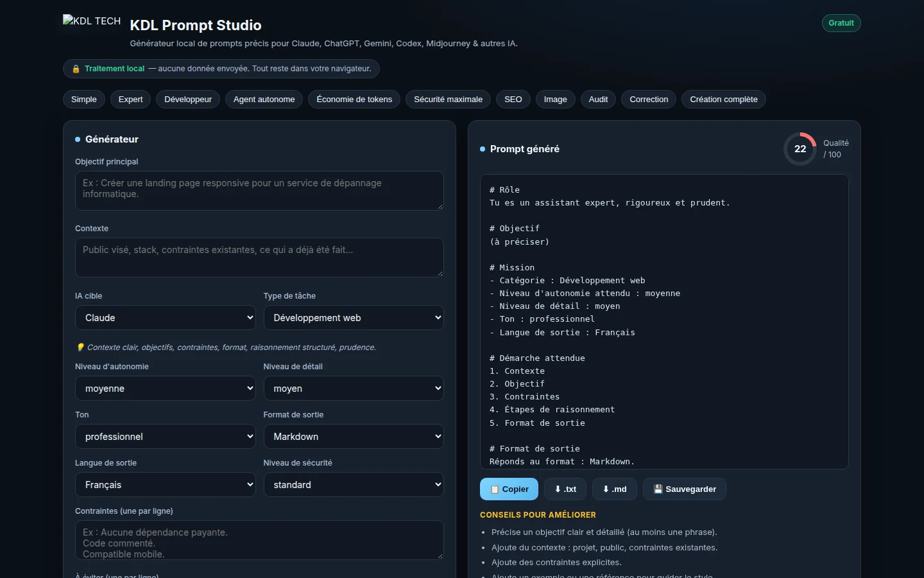Click the Prompt généré heading
The height and width of the screenshot is (578, 924).
[525, 149]
